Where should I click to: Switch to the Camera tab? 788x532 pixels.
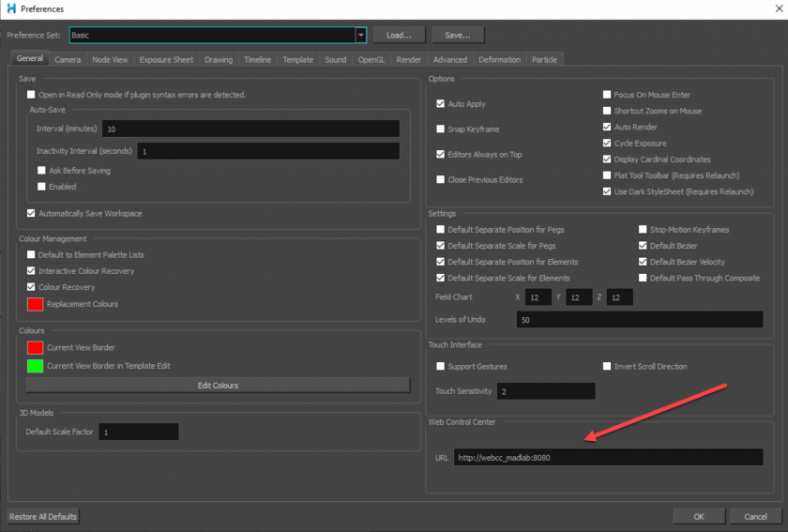(x=68, y=59)
